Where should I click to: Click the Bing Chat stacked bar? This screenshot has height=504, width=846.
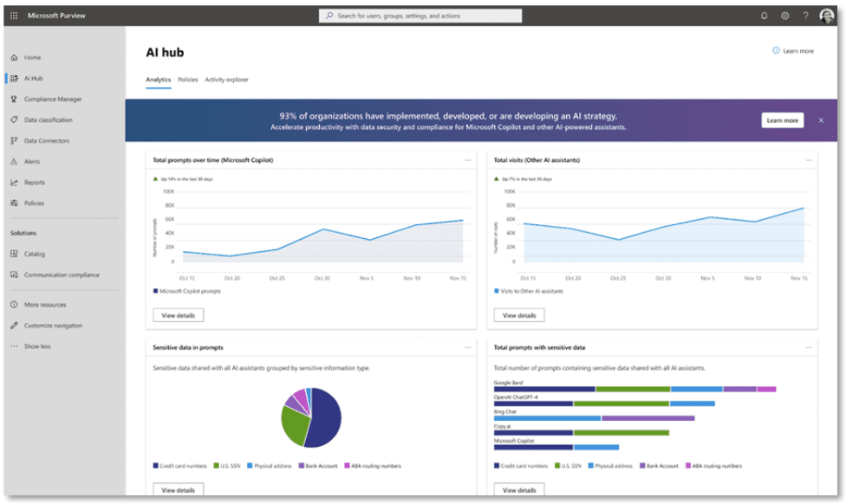[x=594, y=418]
